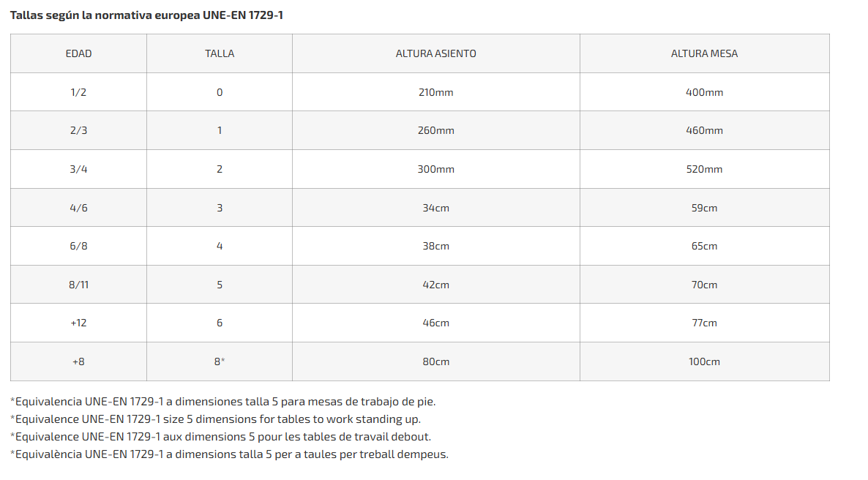Click the 59cm table height cell
This screenshot has width=868, height=480.
coord(704,208)
